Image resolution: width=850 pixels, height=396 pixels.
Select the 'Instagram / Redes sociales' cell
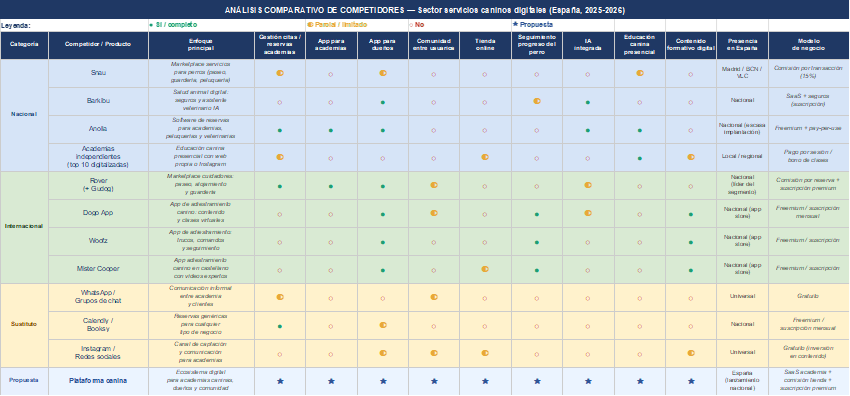[x=98, y=353]
